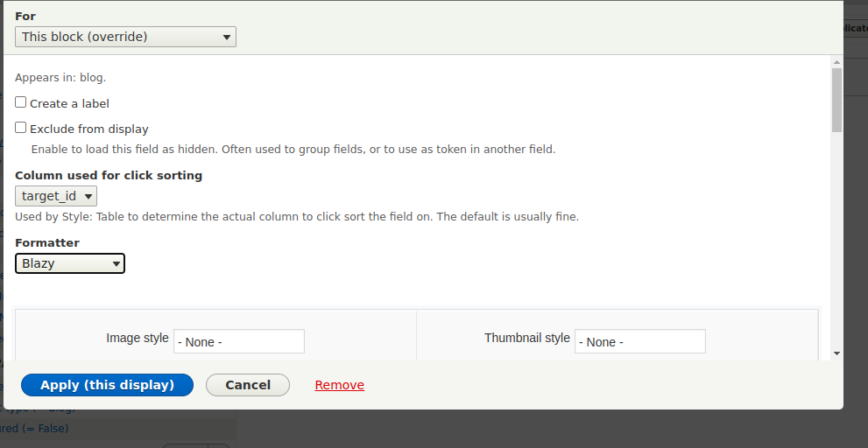The height and width of the screenshot is (448, 868).
Task: Click the dimmed '(= False)' filter link behind dialog
Action: tap(34, 429)
